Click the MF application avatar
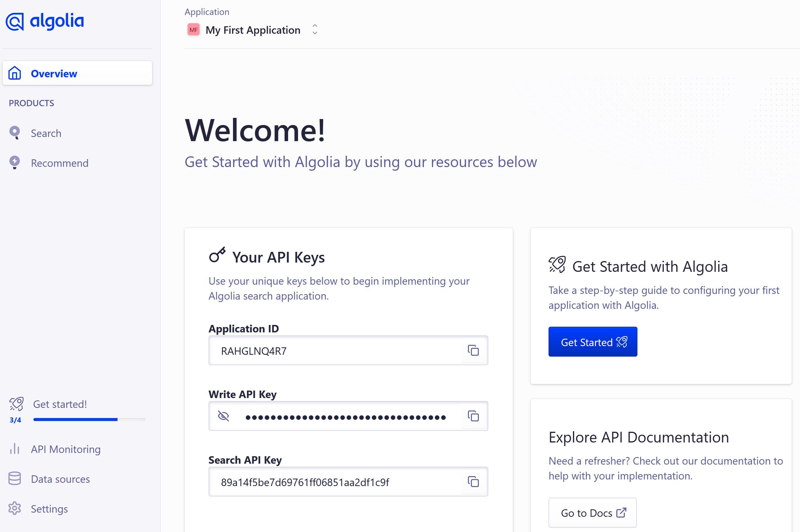 click(x=194, y=30)
